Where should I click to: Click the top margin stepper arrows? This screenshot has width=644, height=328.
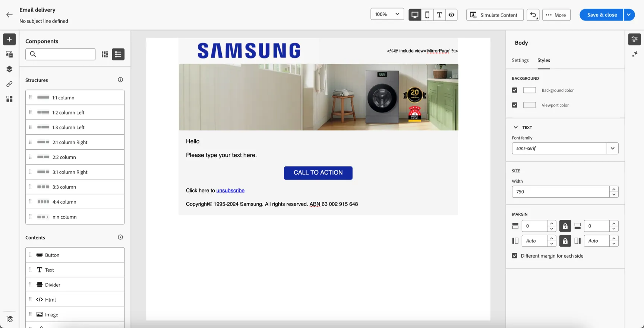(552, 226)
